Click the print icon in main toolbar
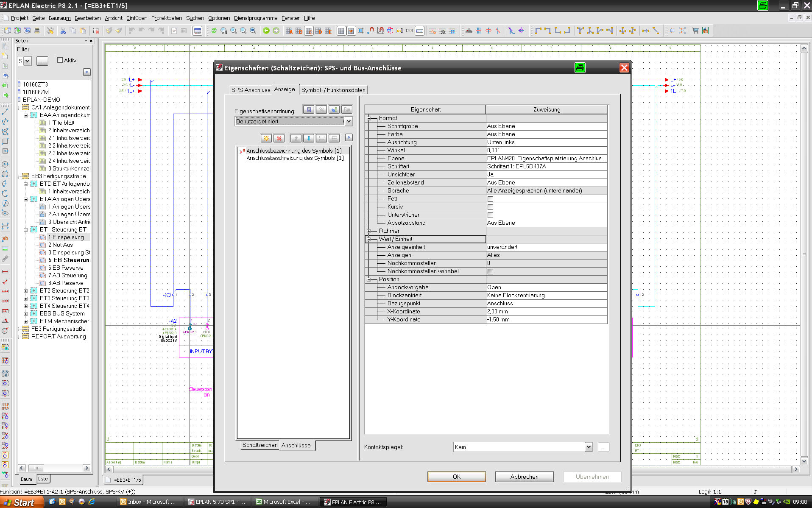Image resolution: width=812 pixels, height=508 pixels. point(37,31)
